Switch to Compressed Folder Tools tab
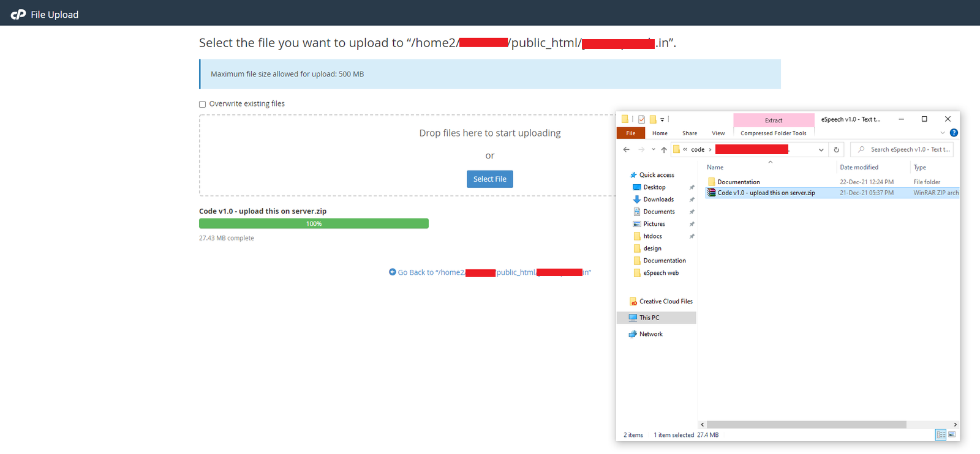980x454 pixels. (x=773, y=133)
